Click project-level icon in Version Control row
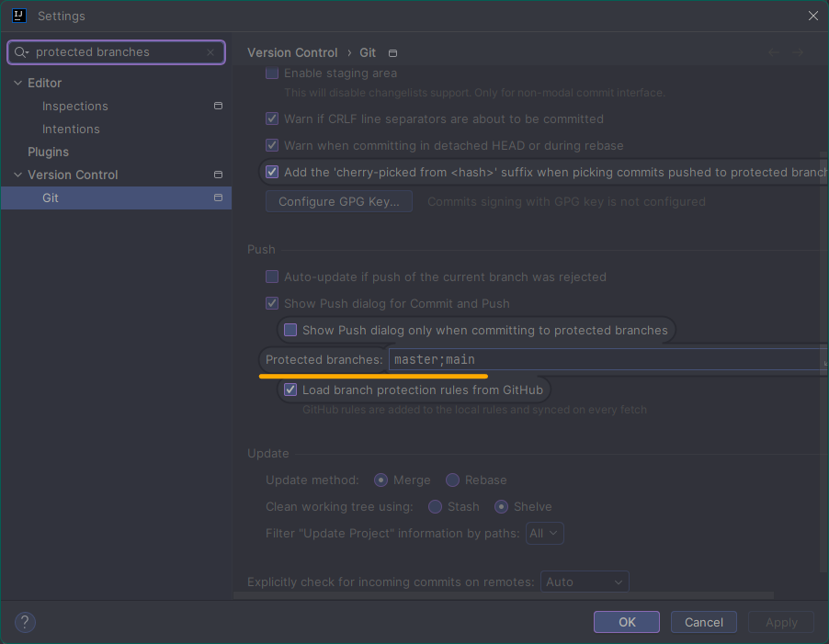Image resolution: width=829 pixels, height=644 pixels. [218, 175]
